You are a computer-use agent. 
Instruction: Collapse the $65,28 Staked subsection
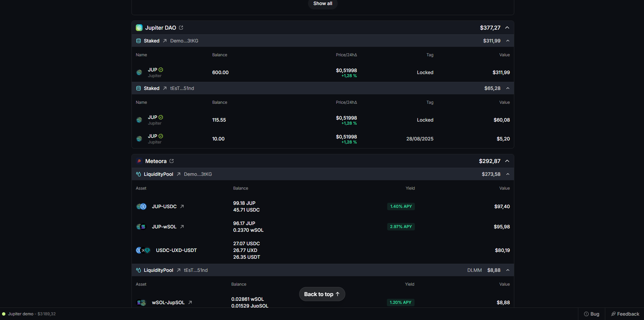(x=508, y=88)
